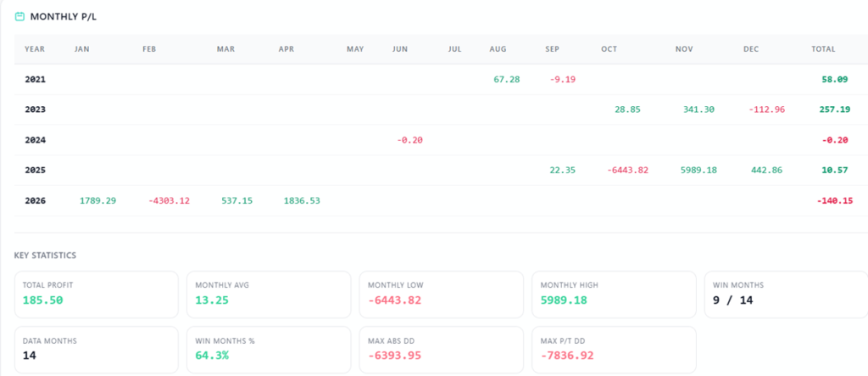Click the 2023 total of 257.19
The width and height of the screenshot is (868, 376).
818,109
